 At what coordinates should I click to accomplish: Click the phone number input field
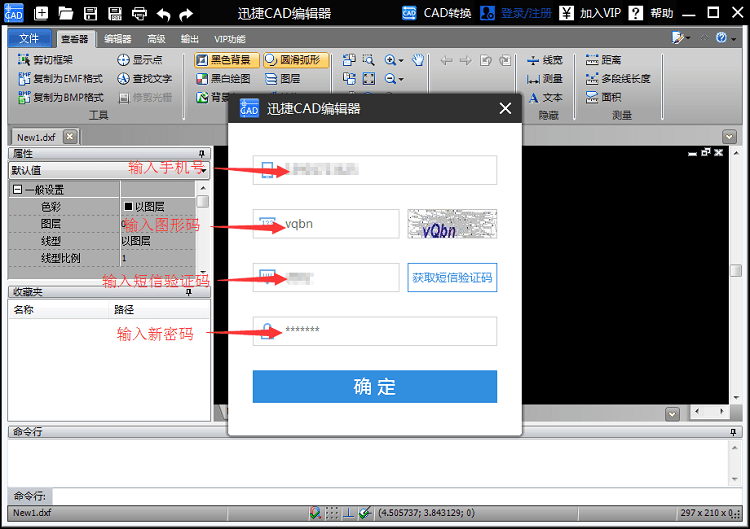(375, 170)
